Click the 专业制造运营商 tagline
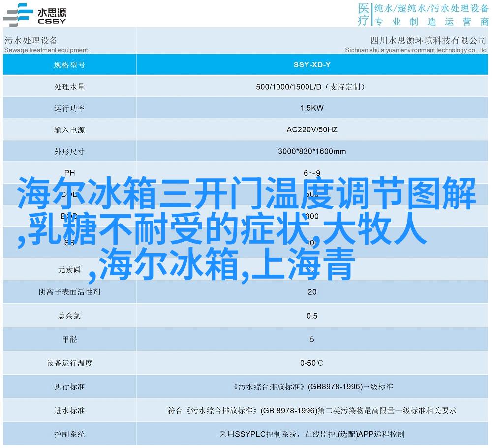Image resolution: width=492 pixels, height=448 pixels. click(432, 21)
